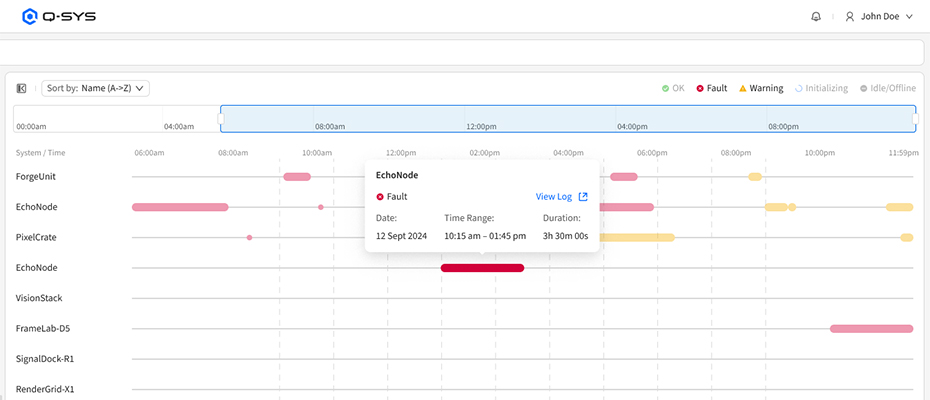Collapse the side panel icon beside Sort by
Viewport: 930px width, 400px height.
pos(22,88)
